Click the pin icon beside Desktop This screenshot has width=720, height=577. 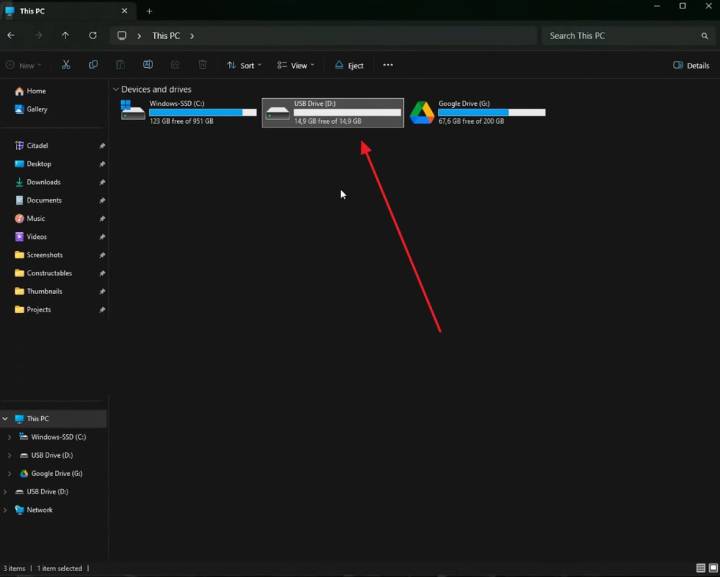(x=102, y=164)
